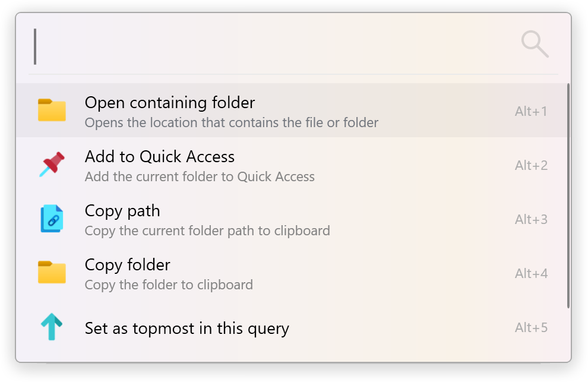588x382 pixels.
Task: Click the folder icon next to Copy folder
Action: click(52, 273)
